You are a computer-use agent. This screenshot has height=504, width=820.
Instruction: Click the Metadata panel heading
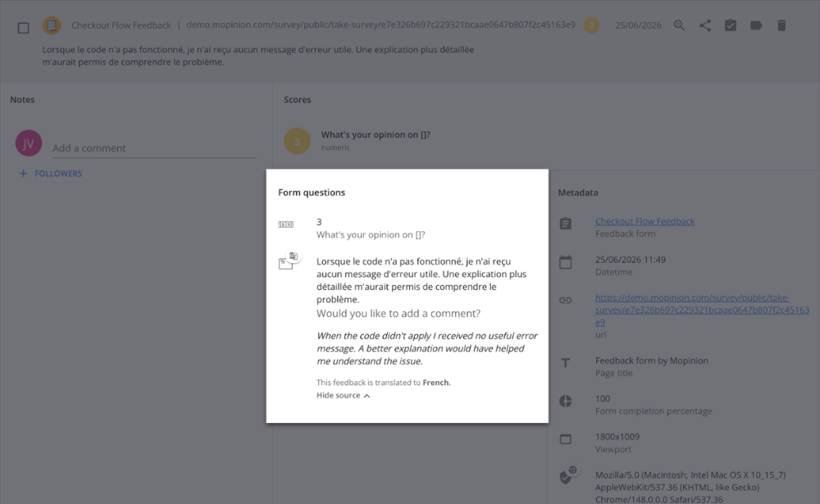578,193
